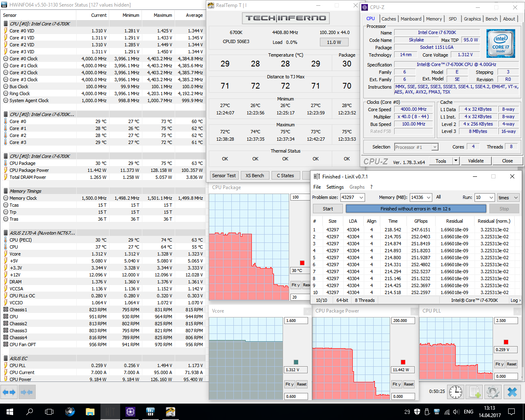Click the tray temperature readout 29

click(x=407, y=412)
